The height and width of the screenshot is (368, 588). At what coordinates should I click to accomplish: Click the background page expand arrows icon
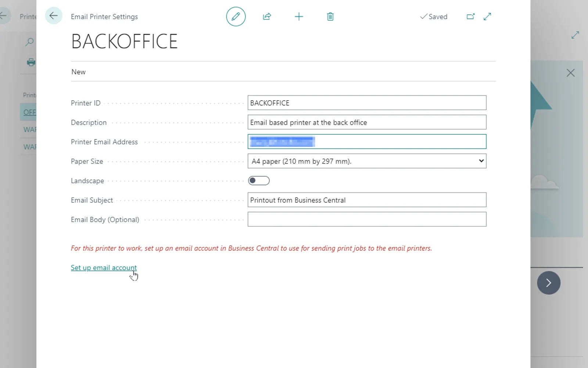575,35
